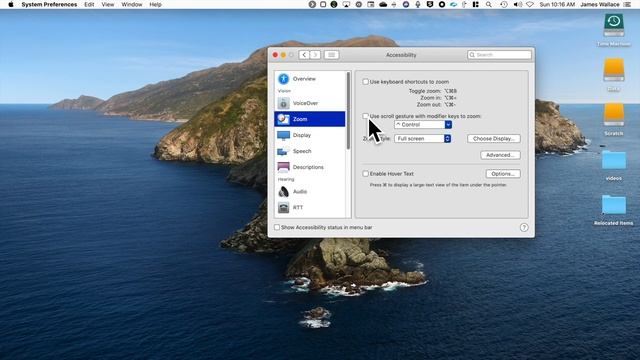Click the Toggle zoom shortcut text

(x=433, y=91)
